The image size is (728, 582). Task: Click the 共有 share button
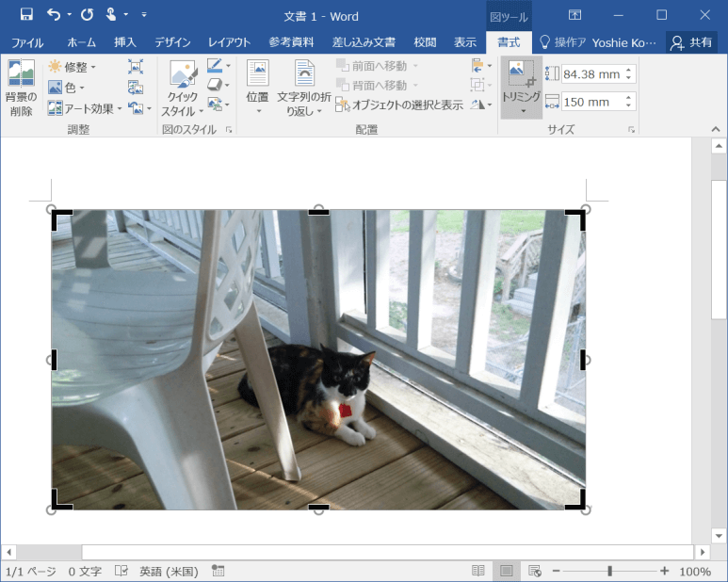tap(691, 42)
